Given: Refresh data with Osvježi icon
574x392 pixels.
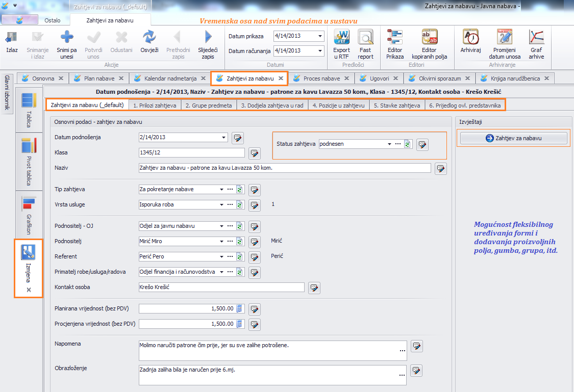Looking at the screenshot, I should [149, 37].
